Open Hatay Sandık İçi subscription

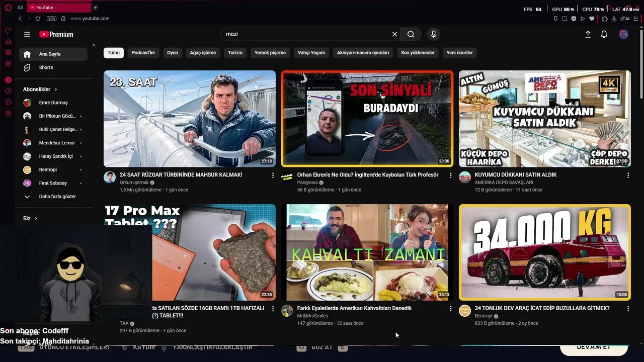pos(53,156)
